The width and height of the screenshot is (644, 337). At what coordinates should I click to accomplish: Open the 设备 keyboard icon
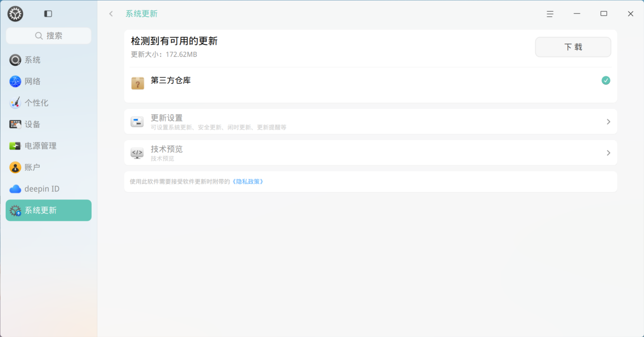pyautogui.click(x=15, y=124)
